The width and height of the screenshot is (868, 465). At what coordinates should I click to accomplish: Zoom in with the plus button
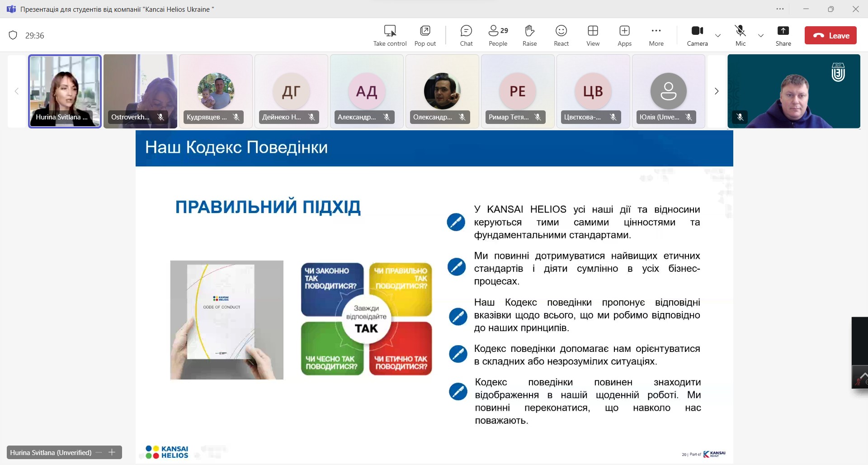pos(112,452)
